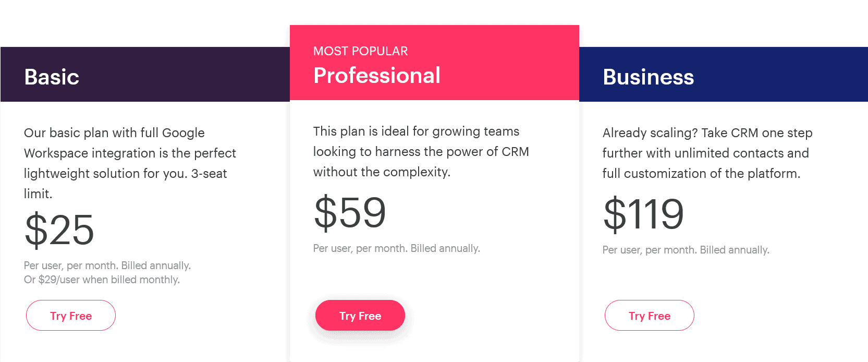Image resolution: width=868 pixels, height=362 pixels.
Task: Click Try Free under the Professional plan
Action: [x=360, y=316]
